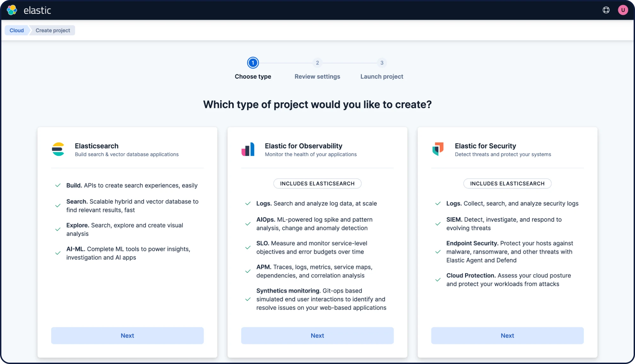Click checkmark beside Observability Logs feature

click(248, 203)
